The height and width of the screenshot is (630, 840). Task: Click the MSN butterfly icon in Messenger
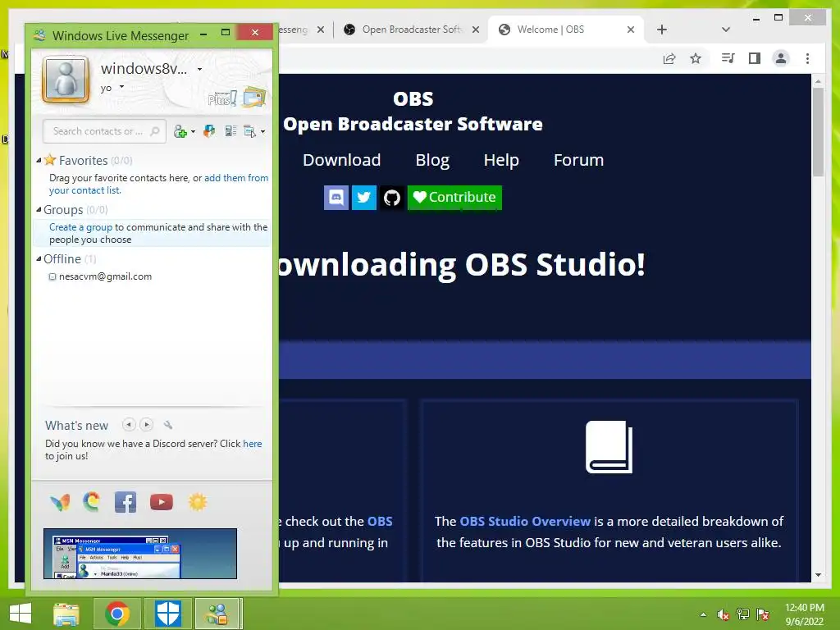click(60, 502)
